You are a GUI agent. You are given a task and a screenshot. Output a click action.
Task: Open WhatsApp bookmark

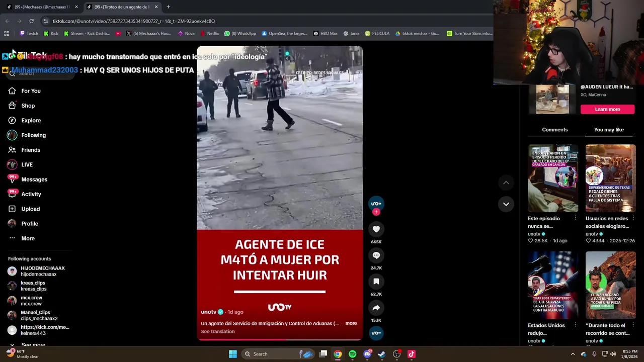pos(240,34)
